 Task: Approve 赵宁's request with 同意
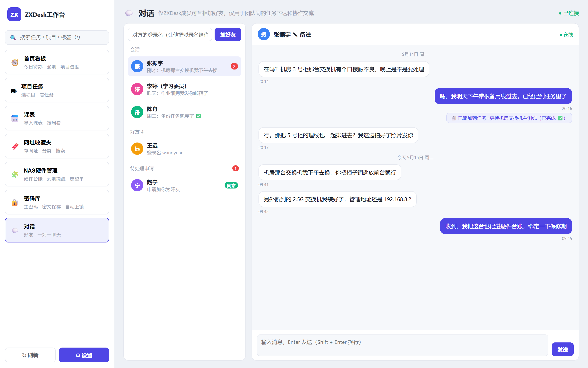click(x=231, y=185)
